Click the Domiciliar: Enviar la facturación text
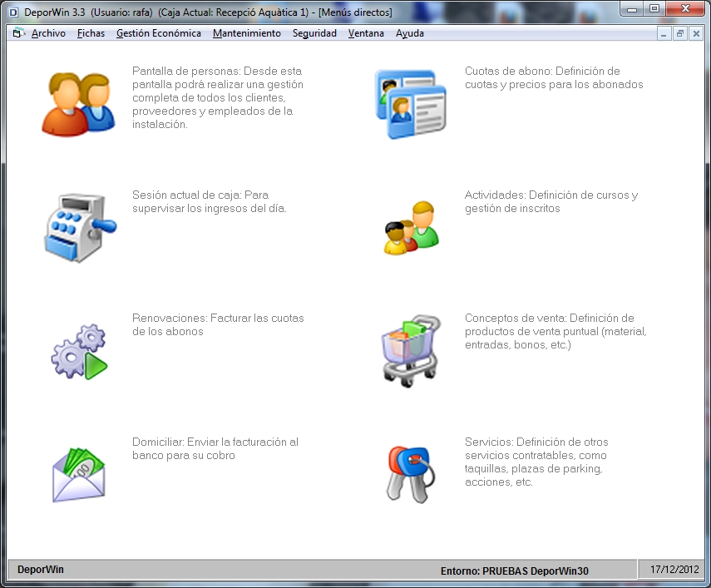The image size is (711, 588). (215, 448)
